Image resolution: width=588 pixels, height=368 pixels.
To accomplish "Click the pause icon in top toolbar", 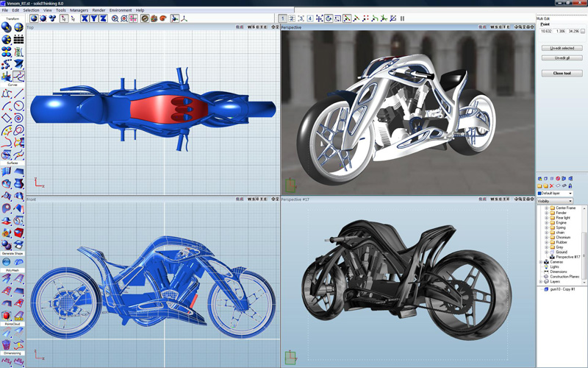I will pyautogui.click(x=402, y=18).
